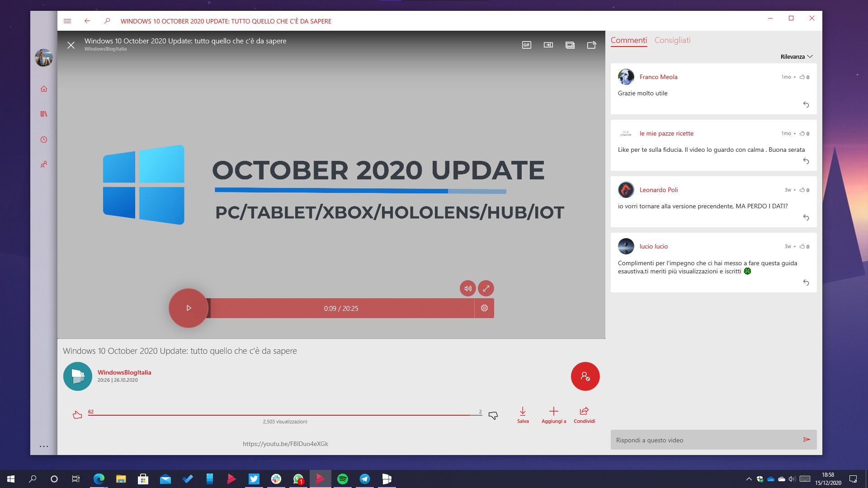Open the user profile avatar in the sidebar
The height and width of the screenshot is (488, 868).
pos(44,57)
